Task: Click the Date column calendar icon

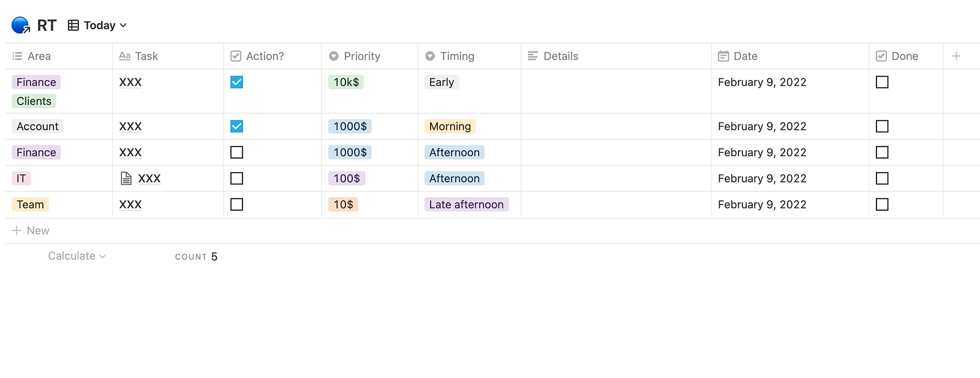Action: coord(723,56)
